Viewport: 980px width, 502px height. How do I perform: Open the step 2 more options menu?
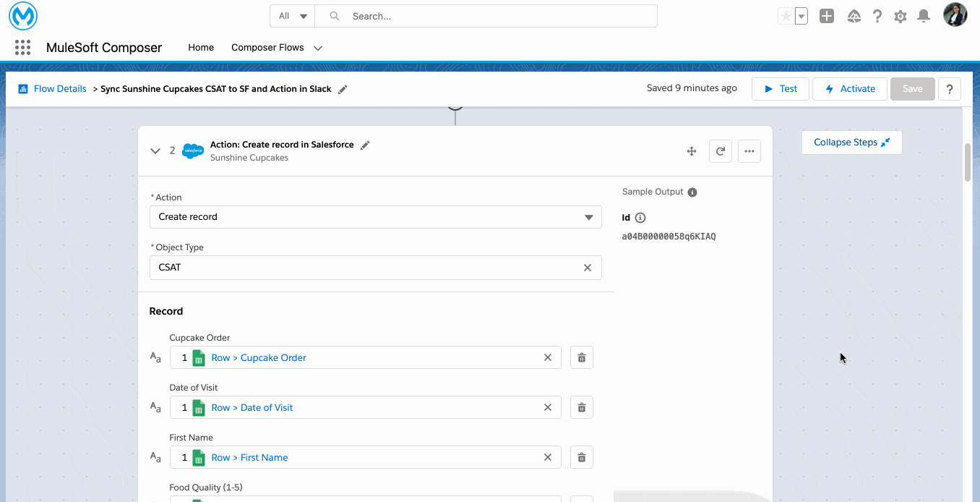point(749,151)
